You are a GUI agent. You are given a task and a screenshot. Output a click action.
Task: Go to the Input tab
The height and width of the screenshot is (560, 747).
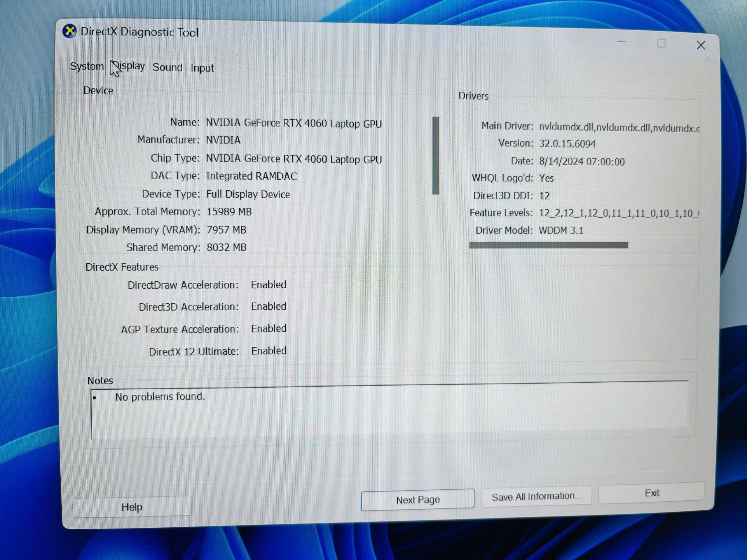pos(202,68)
